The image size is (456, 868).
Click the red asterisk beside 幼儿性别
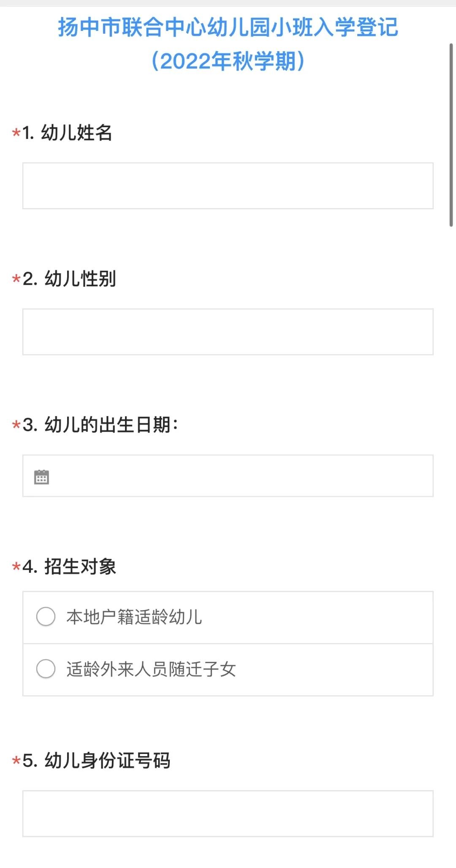pos(16,279)
